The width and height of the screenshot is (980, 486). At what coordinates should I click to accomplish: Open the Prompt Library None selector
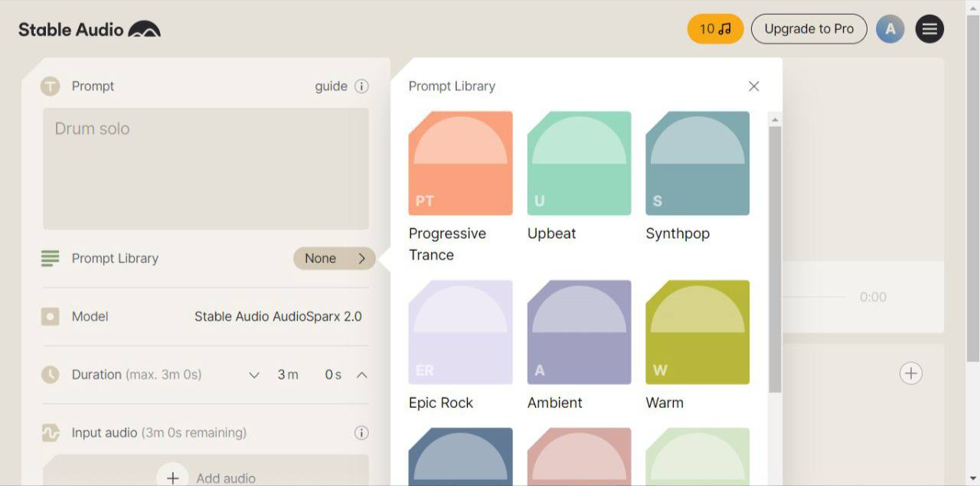(x=335, y=259)
